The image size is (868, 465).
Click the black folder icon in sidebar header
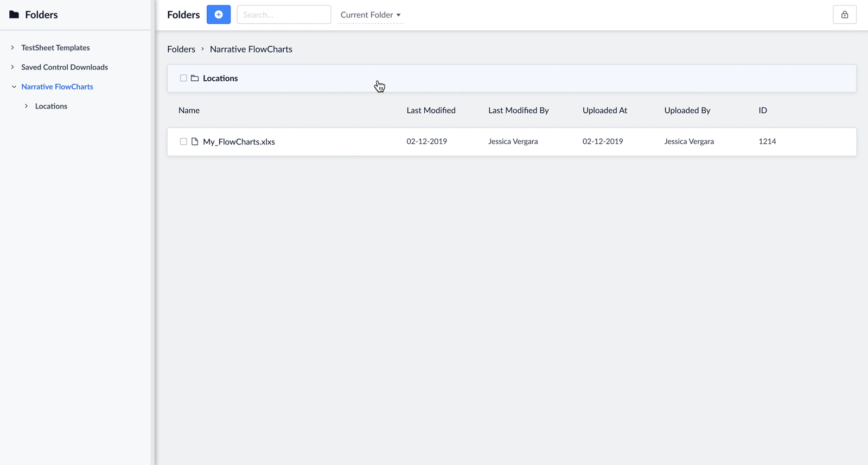pos(14,15)
